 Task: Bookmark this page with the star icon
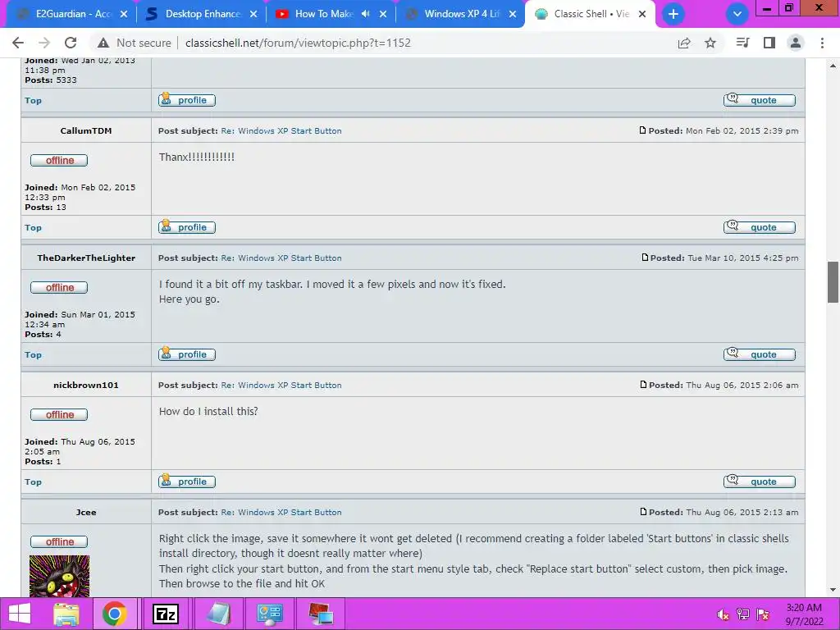[x=710, y=43]
